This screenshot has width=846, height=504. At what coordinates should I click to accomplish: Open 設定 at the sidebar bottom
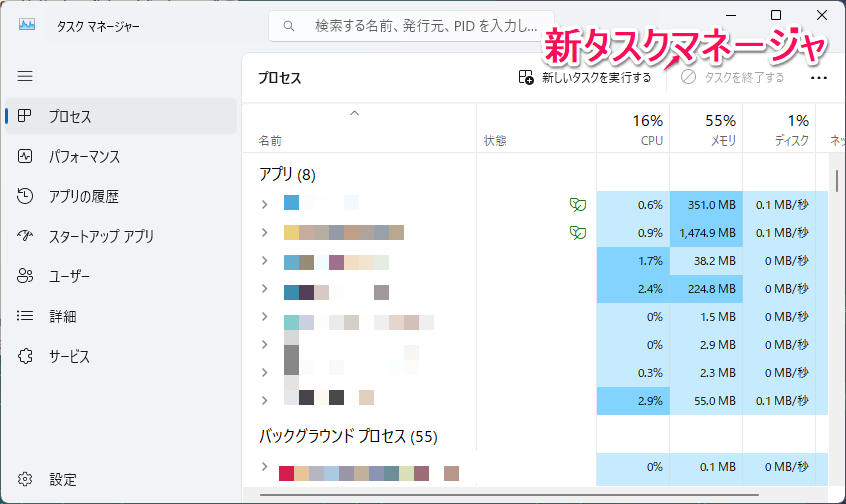click(x=121, y=479)
